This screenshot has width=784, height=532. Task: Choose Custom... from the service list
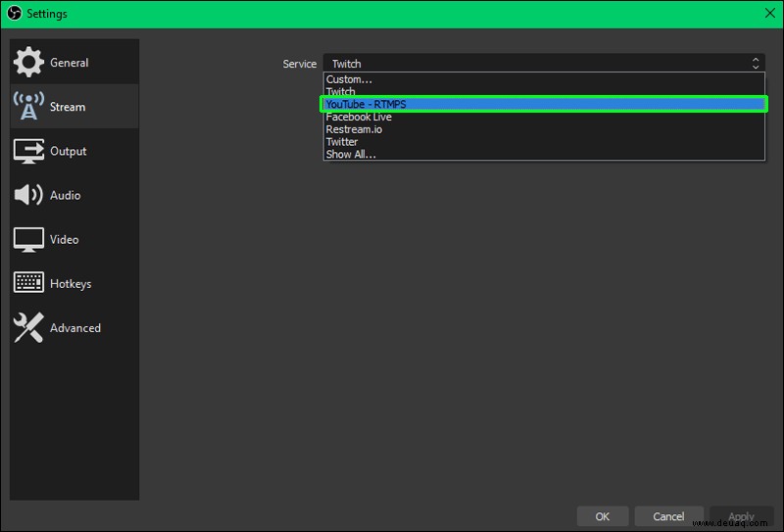(x=544, y=79)
